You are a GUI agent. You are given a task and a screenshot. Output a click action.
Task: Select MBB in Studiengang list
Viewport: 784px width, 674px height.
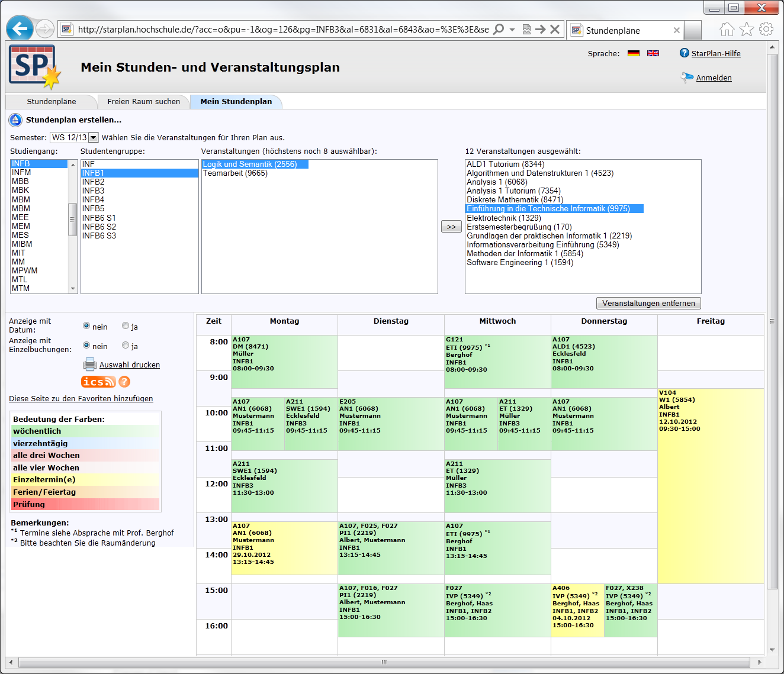[x=39, y=182]
